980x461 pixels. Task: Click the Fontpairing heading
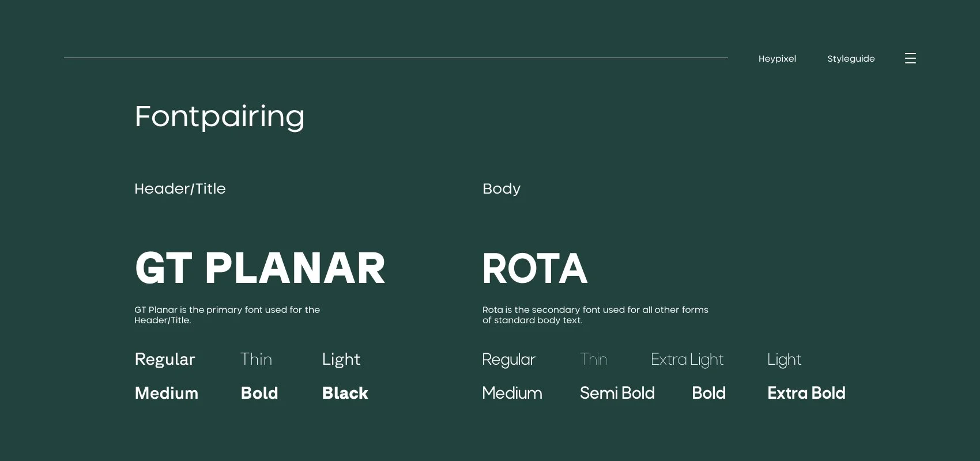(220, 117)
